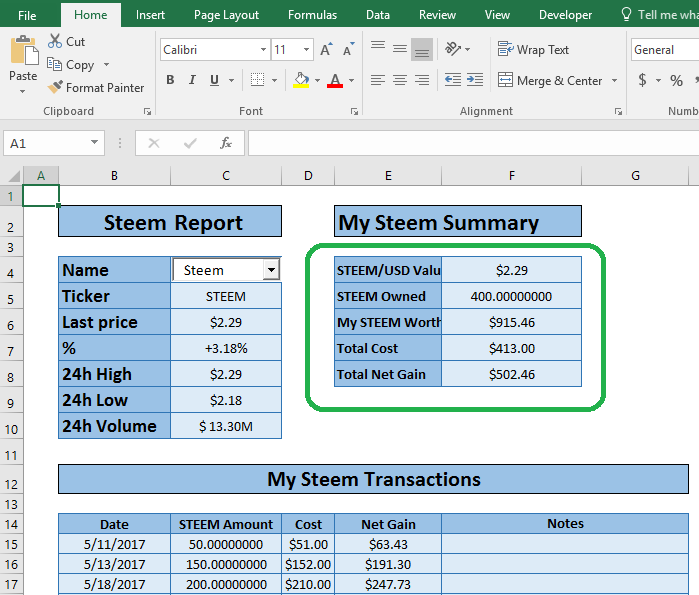
Task: Open the General number format box
Action: 665,49
